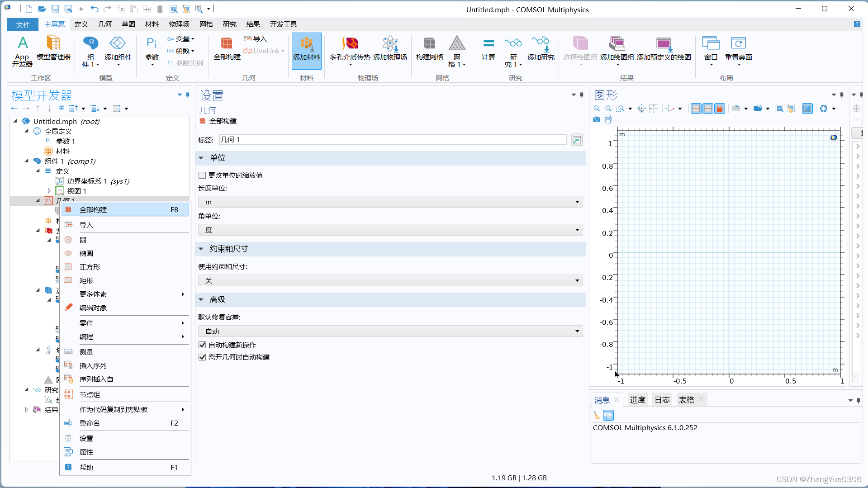Screen dimensions: 868x488
Task: Open the 角单位 dropdown showing 度
Action: click(x=390, y=230)
